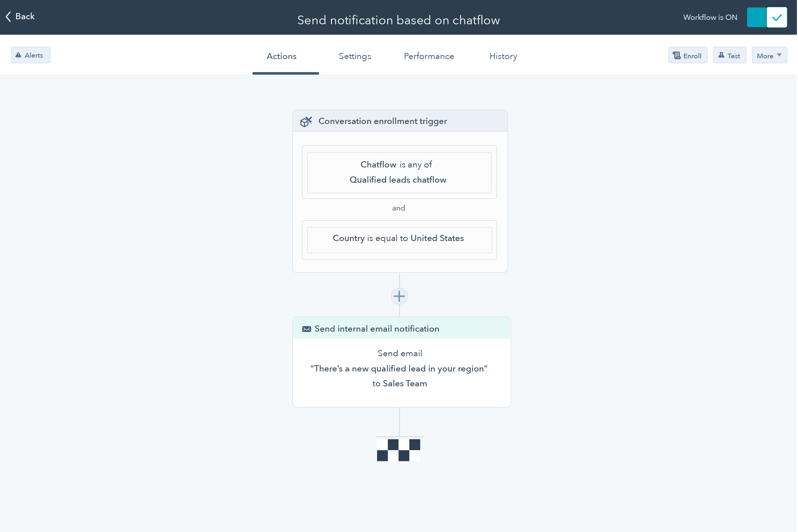Click the Test flask icon
The width and height of the screenshot is (798, 532).
(721, 55)
